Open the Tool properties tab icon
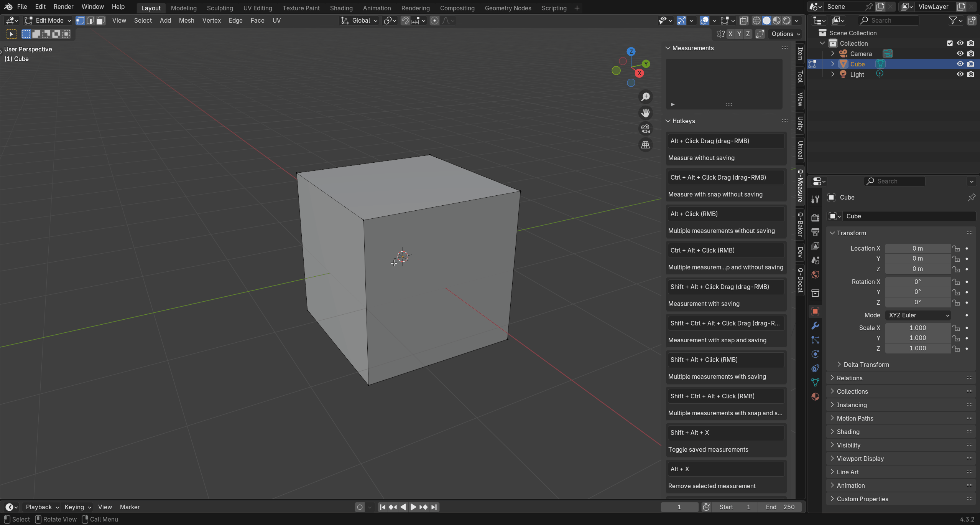 [x=815, y=199]
